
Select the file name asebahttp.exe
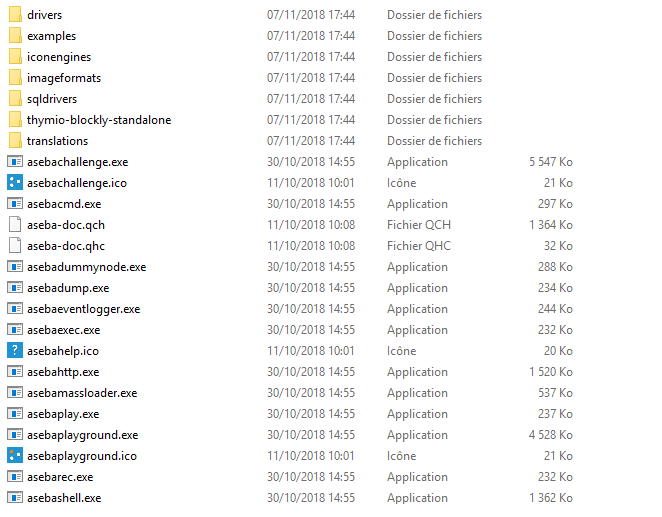click(x=63, y=372)
